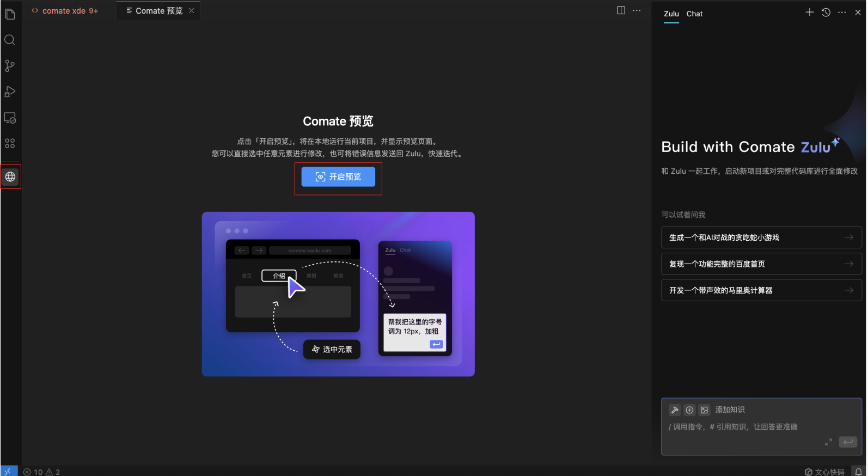
Task: Open the Run and Debug icon
Action: [x=10, y=91]
